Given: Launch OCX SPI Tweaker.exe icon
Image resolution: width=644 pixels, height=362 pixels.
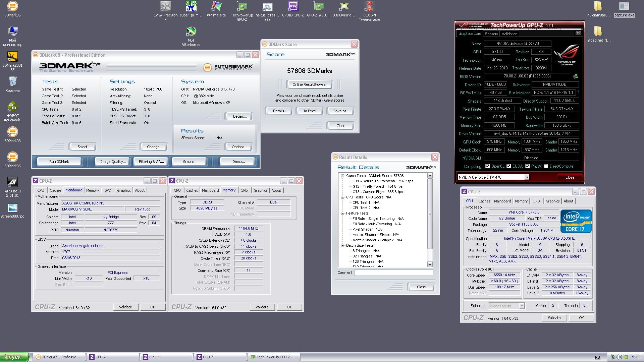Looking at the screenshot, I should (369, 11).
